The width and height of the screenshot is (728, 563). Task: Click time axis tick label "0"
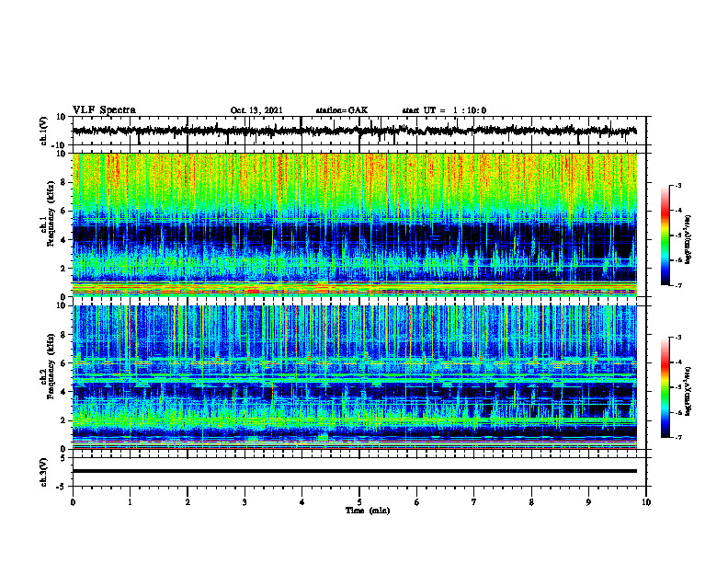73,502
